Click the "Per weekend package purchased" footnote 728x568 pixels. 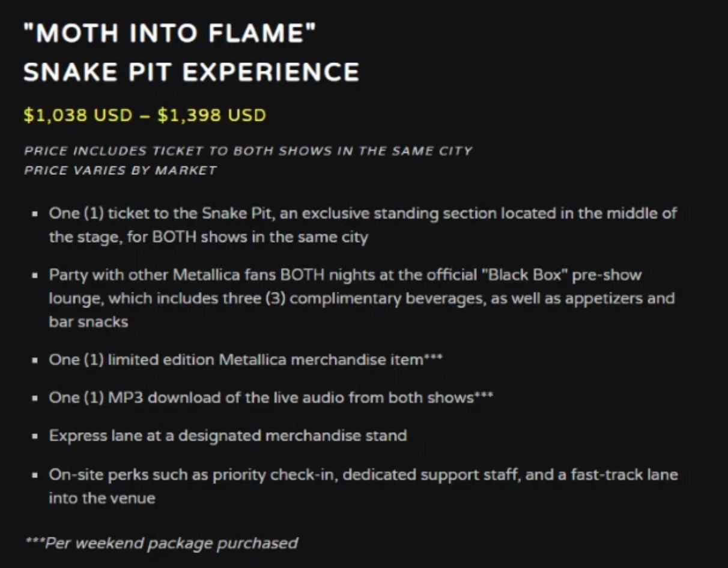pos(162,543)
